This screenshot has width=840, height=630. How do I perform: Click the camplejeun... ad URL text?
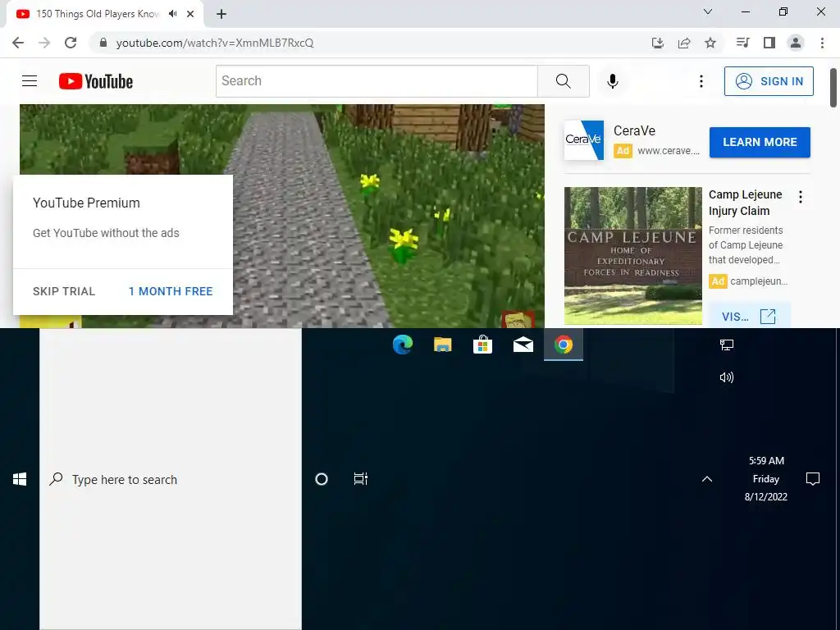coord(759,281)
